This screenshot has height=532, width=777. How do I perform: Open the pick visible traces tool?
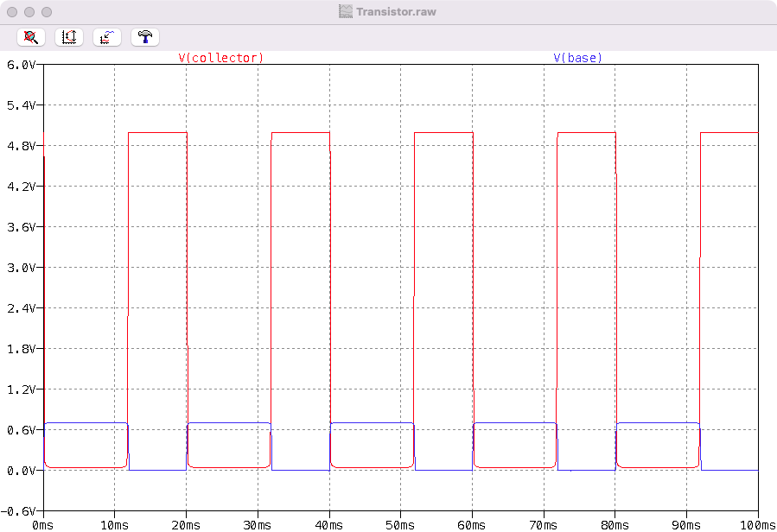[x=107, y=37]
